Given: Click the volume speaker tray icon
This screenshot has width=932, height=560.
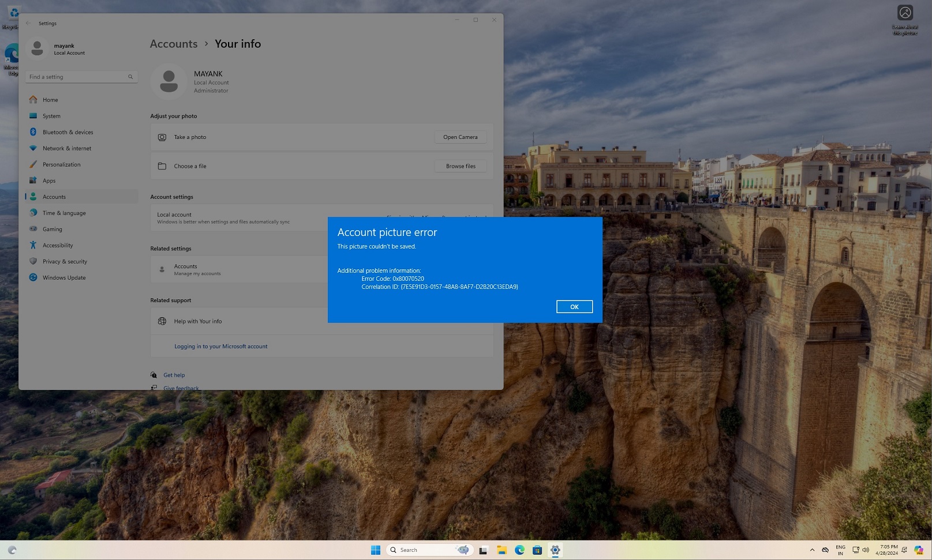Looking at the screenshot, I should [866, 550].
